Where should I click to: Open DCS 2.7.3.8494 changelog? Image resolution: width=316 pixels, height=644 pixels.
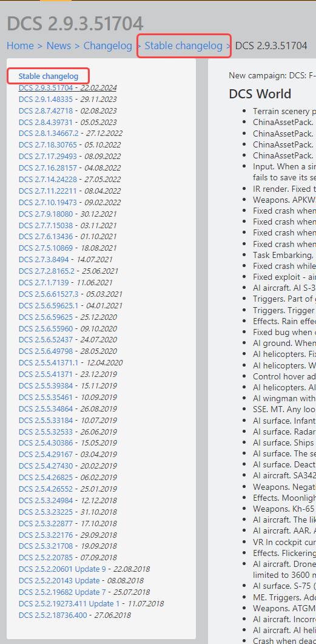(44, 260)
